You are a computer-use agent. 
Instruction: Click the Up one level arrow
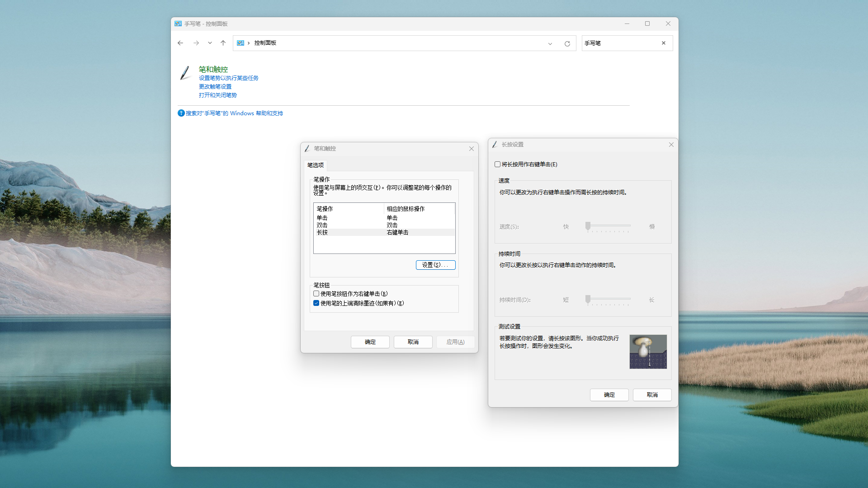click(223, 43)
